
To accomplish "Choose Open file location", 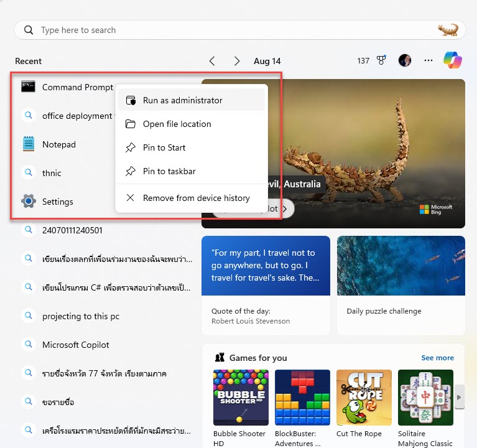I will 177,124.
